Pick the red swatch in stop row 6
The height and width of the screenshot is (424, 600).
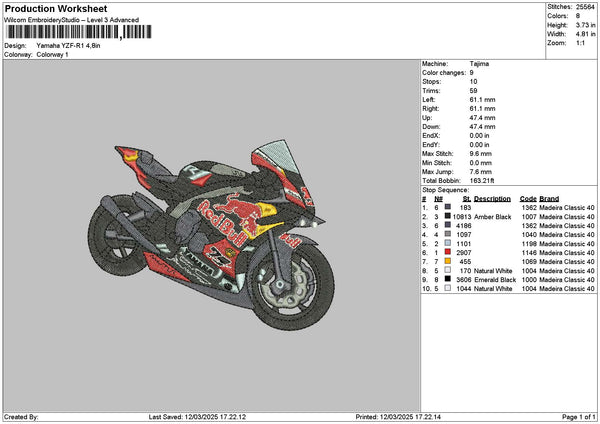(448, 252)
